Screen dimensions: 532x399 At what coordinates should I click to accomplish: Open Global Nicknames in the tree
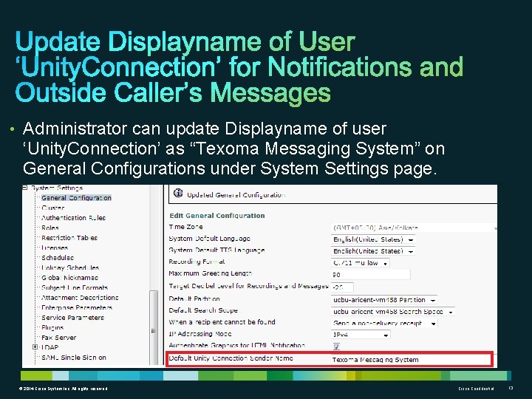point(69,278)
